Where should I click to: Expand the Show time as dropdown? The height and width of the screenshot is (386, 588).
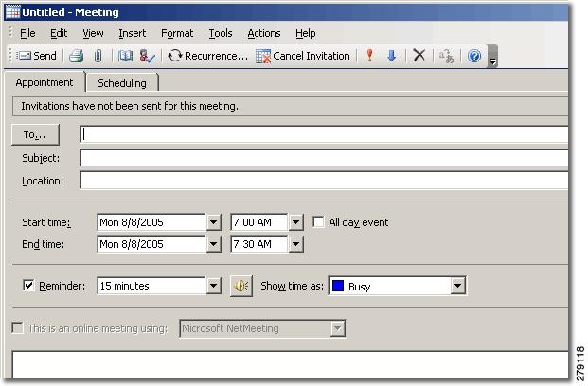pos(457,286)
